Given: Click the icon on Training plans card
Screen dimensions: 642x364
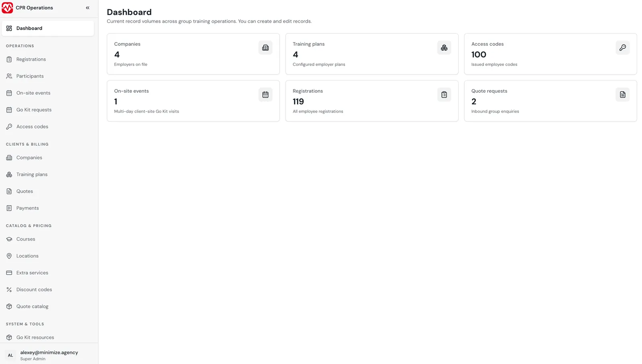Looking at the screenshot, I should click(x=444, y=48).
